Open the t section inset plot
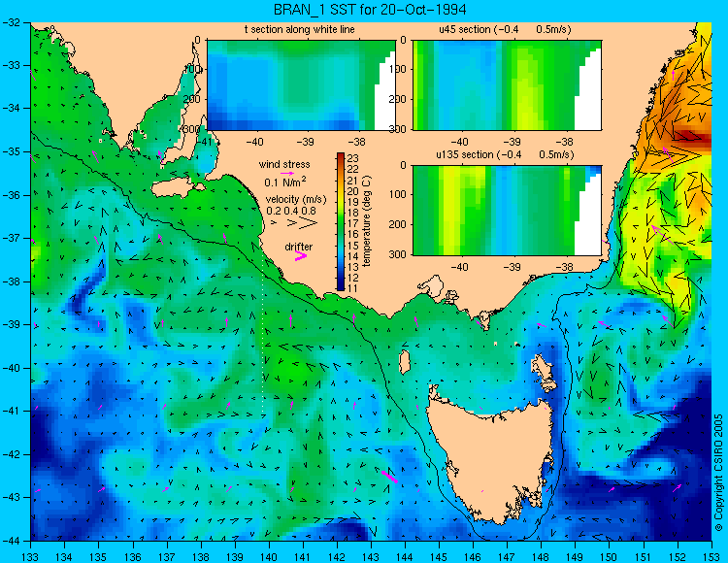The height and width of the screenshot is (563, 728). pos(301,85)
